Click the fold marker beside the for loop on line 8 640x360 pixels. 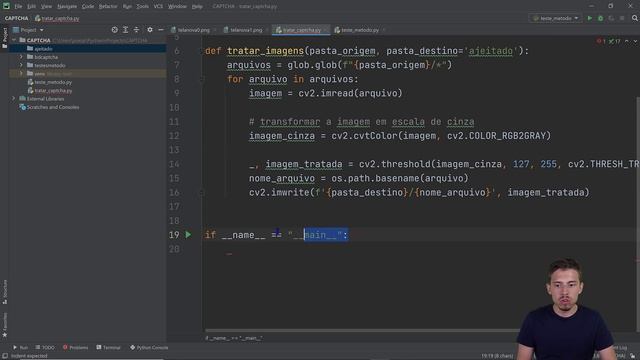[202, 79]
